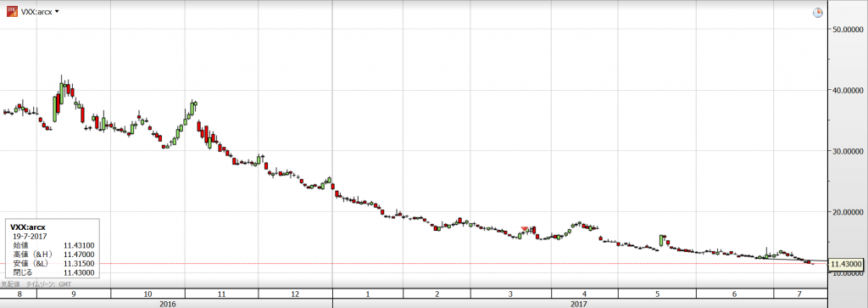Click the red CFD instrument icon beside VXX:arcx
The height and width of the screenshot is (308, 868).
(x=11, y=12)
